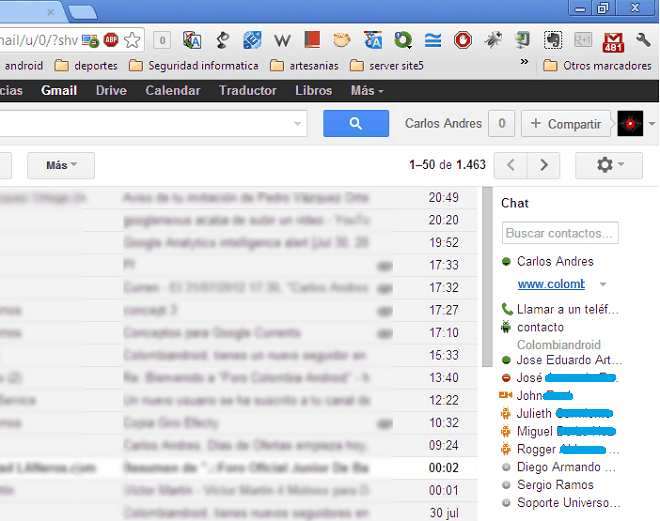Click the inbox vertical scrollbar
This screenshot has width=660, height=521.
(x=487, y=276)
